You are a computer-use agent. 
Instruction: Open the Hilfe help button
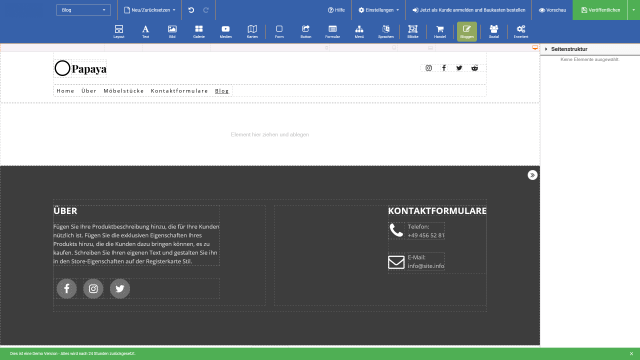(x=336, y=10)
